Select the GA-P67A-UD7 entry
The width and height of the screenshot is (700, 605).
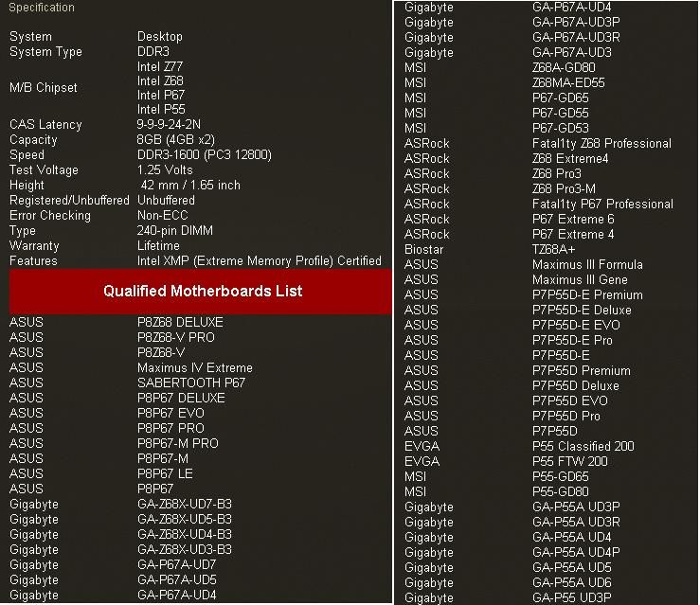click(x=177, y=565)
